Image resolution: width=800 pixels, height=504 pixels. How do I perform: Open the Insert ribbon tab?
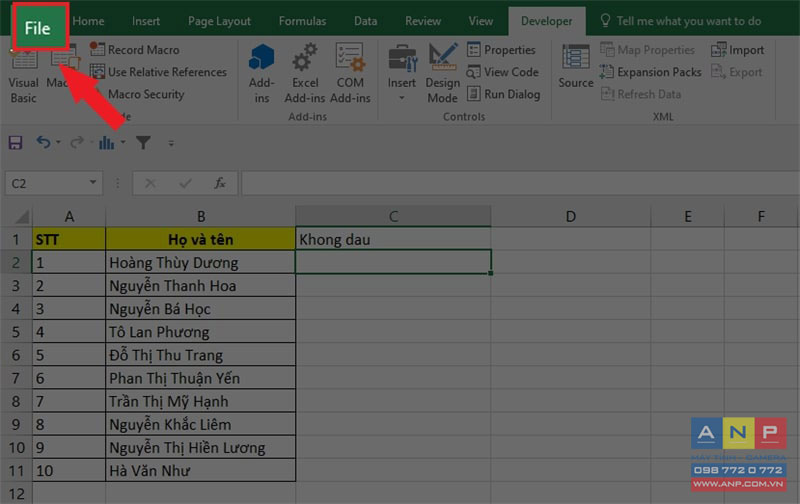tap(146, 21)
